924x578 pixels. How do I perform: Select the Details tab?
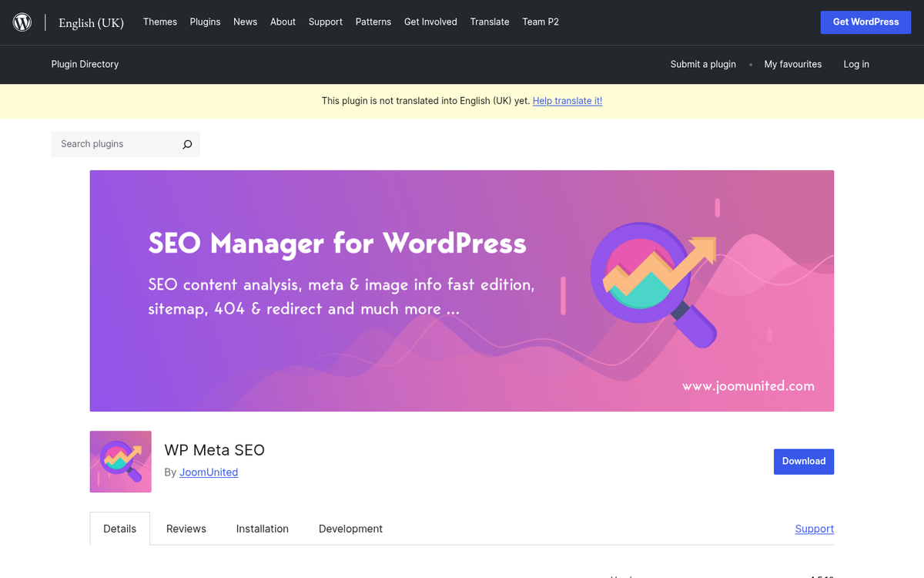(119, 529)
